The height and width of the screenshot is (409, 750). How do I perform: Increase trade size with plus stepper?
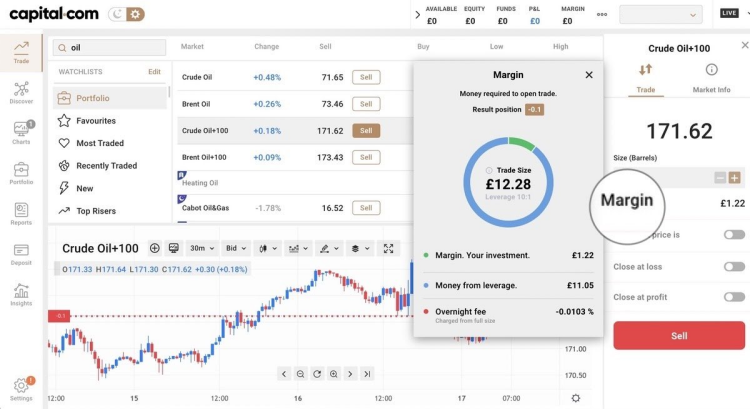coord(734,177)
